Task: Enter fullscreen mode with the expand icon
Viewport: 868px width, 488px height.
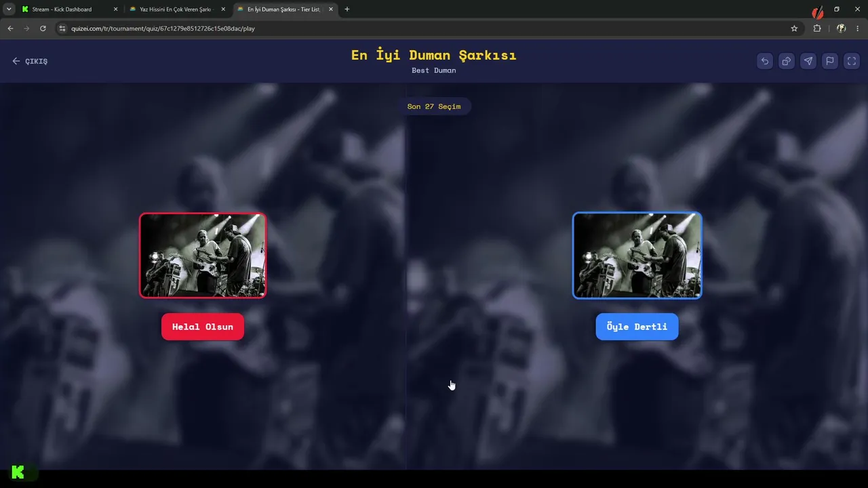Action: click(x=852, y=61)
